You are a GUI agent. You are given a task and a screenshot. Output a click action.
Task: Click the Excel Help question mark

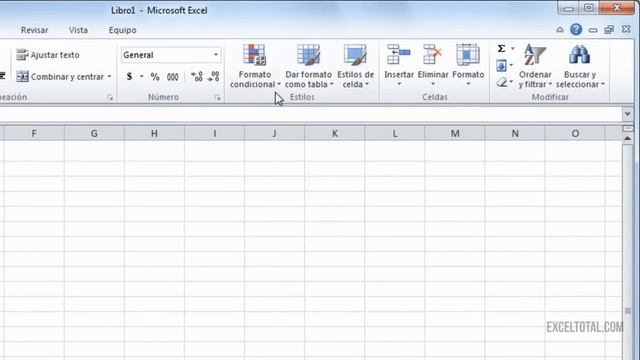click(x=576, y=29)
